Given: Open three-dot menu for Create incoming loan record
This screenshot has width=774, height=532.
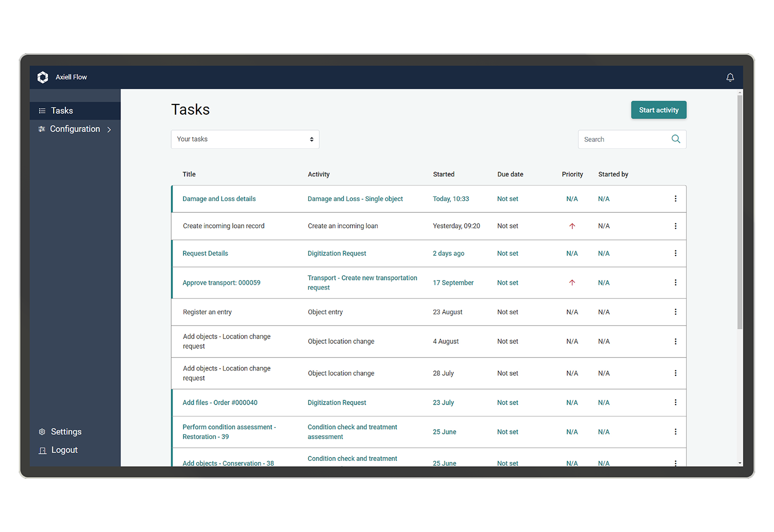Looking at the screenshot, I should point(675,226).
